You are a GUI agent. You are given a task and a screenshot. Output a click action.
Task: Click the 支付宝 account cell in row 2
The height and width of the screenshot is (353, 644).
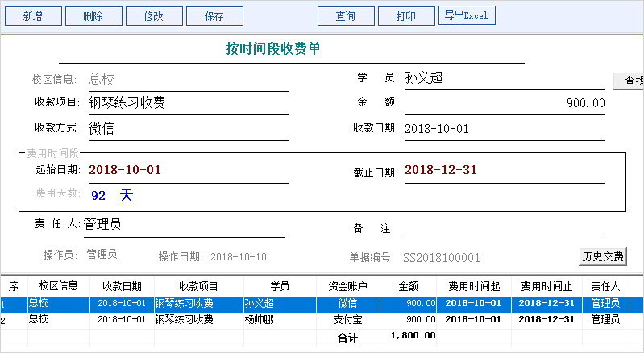point(348,319)
